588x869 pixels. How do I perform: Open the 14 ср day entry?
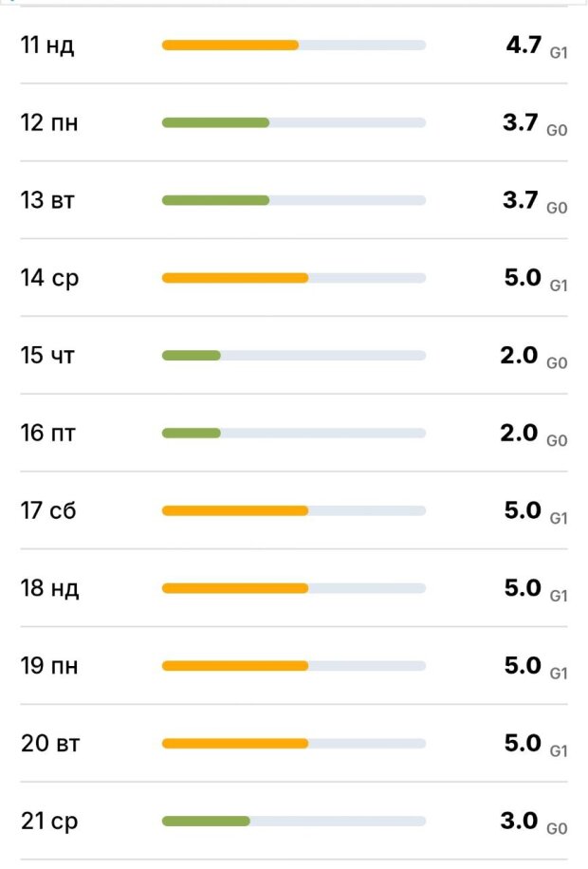click(x=49, y=279)
